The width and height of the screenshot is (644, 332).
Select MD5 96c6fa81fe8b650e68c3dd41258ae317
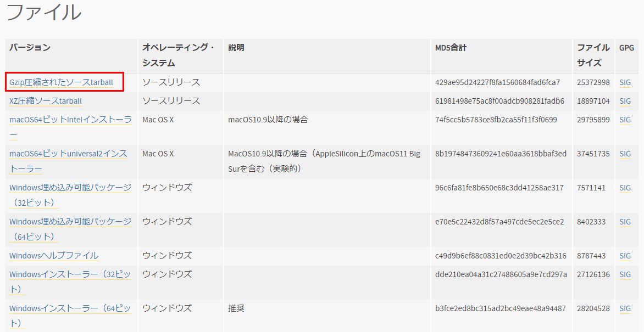click(x=499, y=188)
